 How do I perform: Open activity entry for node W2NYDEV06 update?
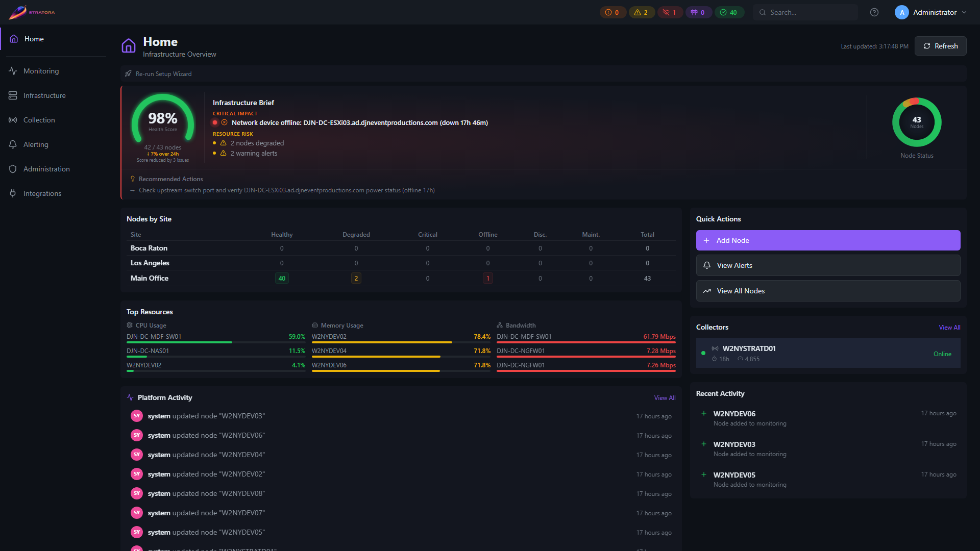pos(401,435)
